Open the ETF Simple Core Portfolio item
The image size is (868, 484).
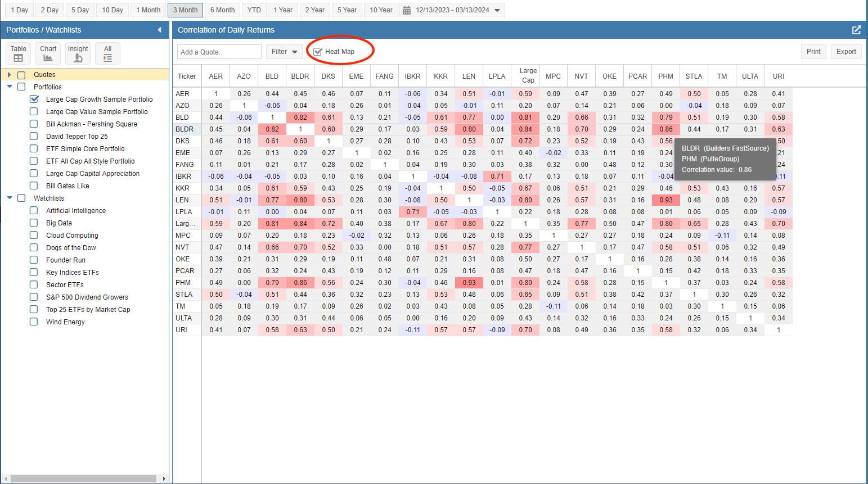point(86,148)
